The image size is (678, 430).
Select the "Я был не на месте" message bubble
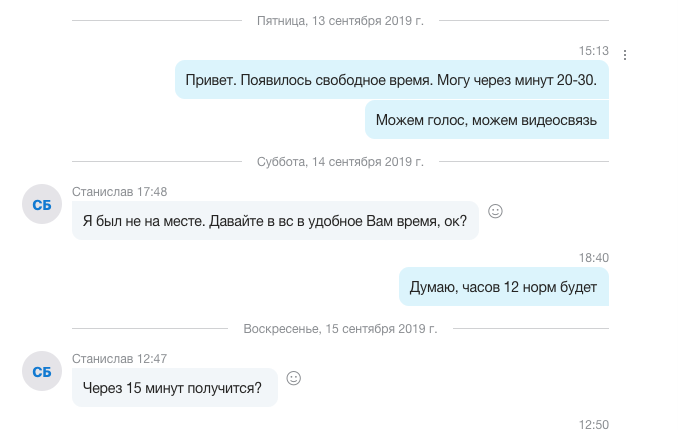pyautogui.click(x=275, y=221)
